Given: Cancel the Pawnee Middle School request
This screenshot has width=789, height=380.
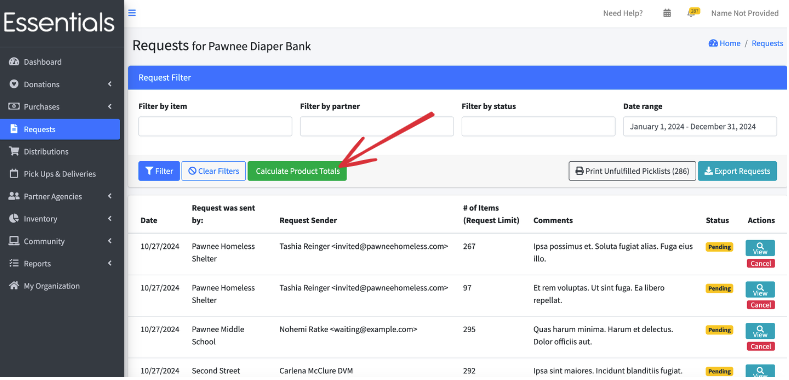Looking at the screenshot, I should (x=760, y=346).
